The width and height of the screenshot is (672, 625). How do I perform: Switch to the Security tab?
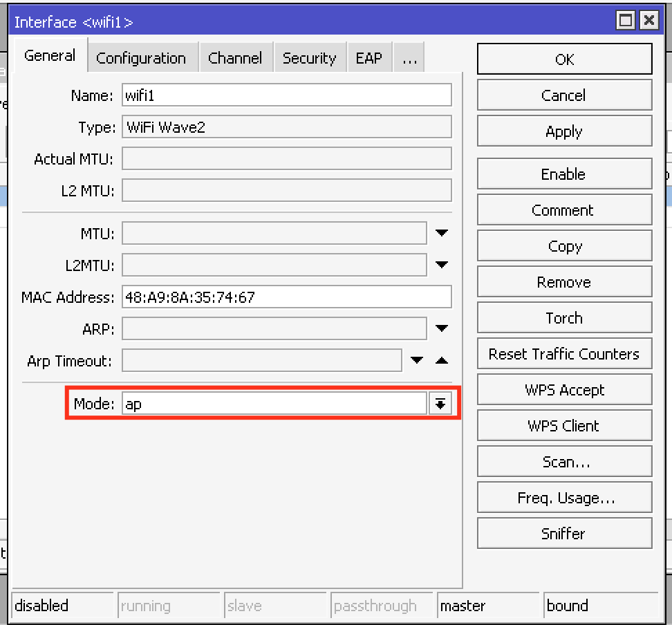point(310,57)
